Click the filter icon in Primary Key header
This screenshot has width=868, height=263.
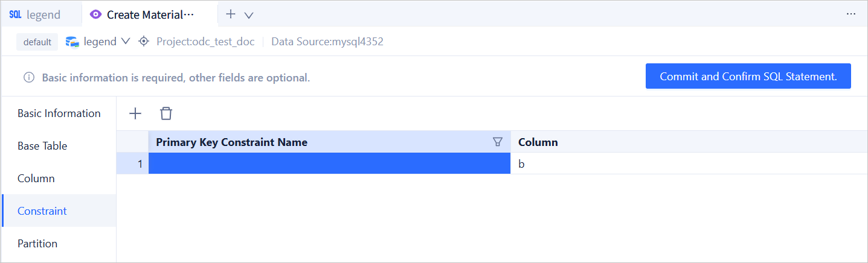(x=498, y=142)
